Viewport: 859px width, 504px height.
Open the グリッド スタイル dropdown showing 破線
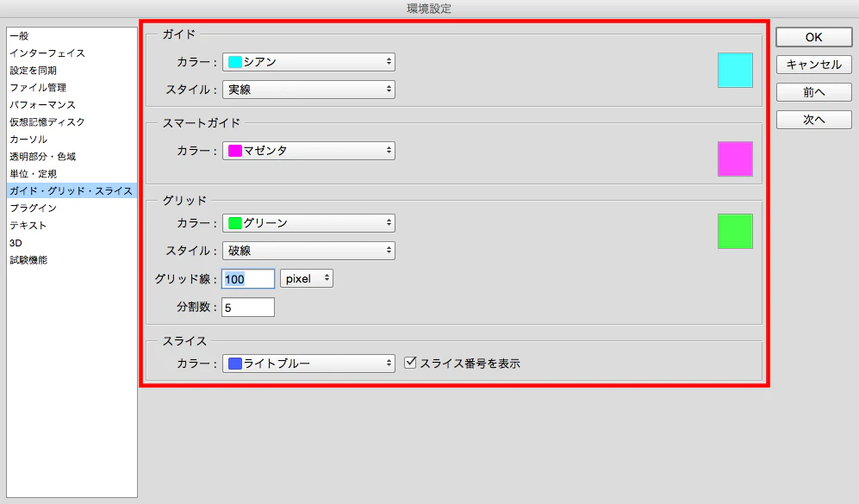[x=308, y=251]
